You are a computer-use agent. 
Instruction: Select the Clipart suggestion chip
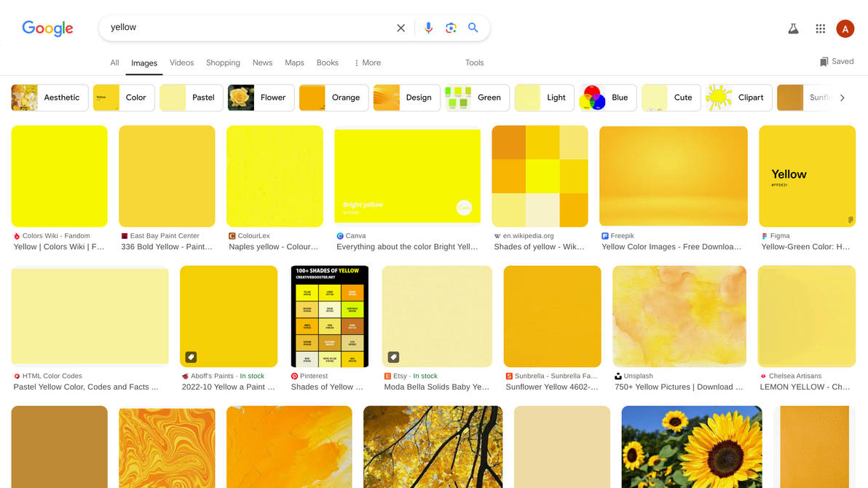point(739,98)
